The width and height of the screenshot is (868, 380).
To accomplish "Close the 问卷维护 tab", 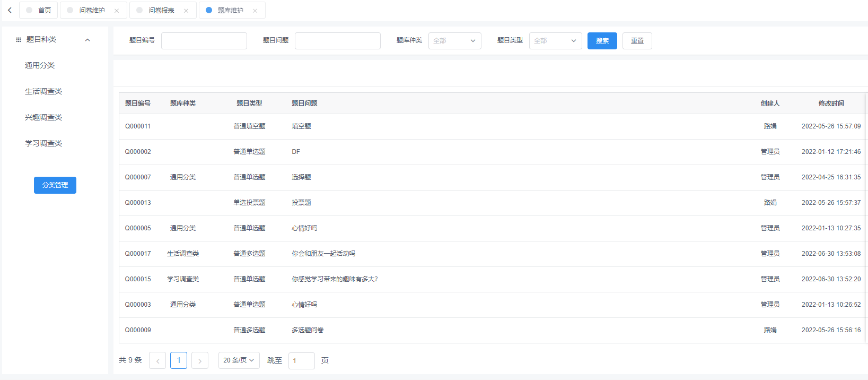I will point(117,11).
